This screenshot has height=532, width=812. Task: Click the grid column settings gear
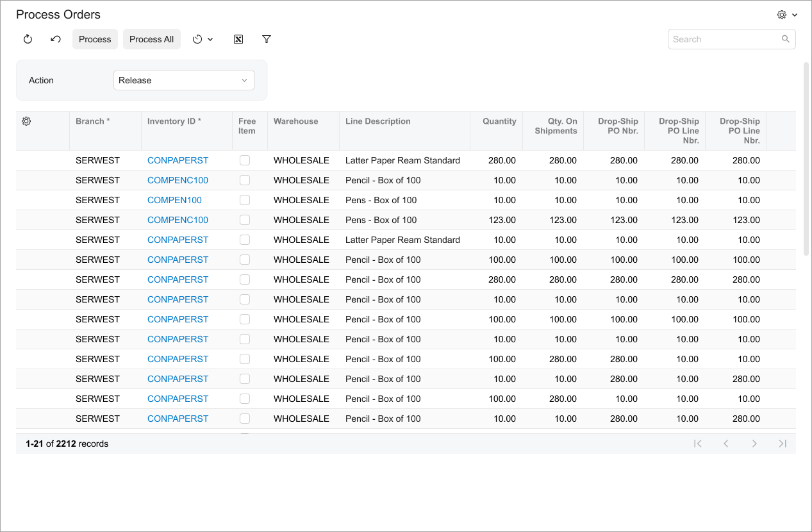(x=26, y=121)
